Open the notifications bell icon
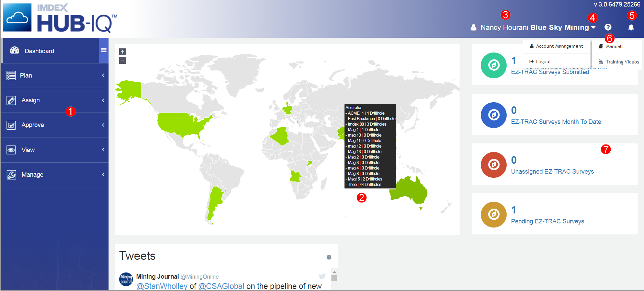The width and height of the screenshot is (644, 291). [631, 27]
